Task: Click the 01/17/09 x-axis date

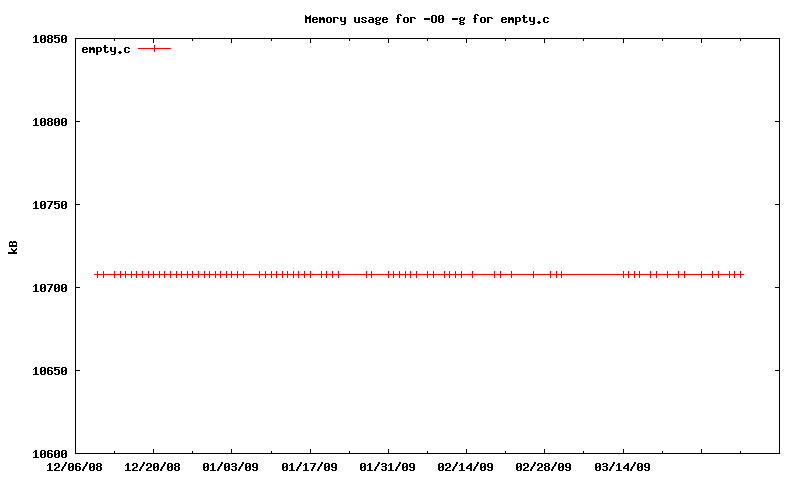Action: point(310,467)
